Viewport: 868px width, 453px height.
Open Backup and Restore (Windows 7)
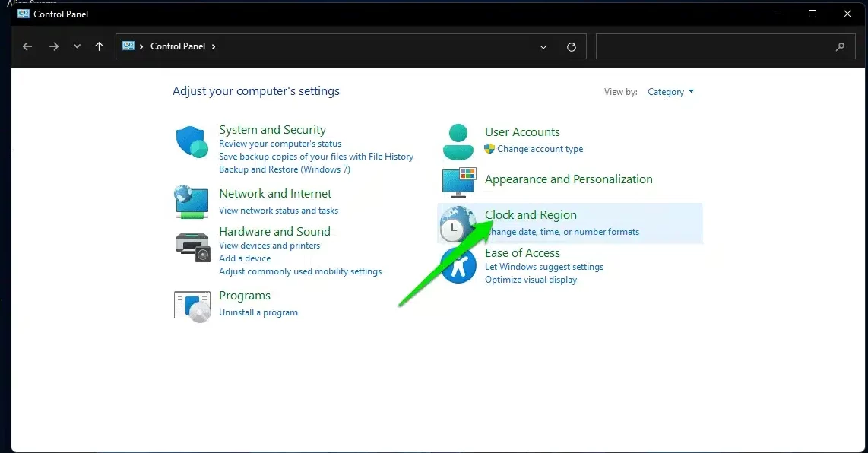click(x=284, y=169)
